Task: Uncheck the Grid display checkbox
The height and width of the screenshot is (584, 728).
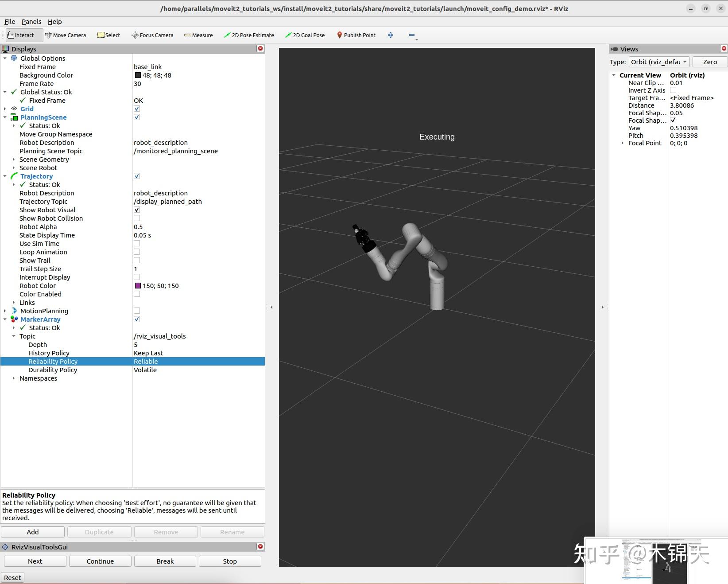Action: tap(137, 109)
